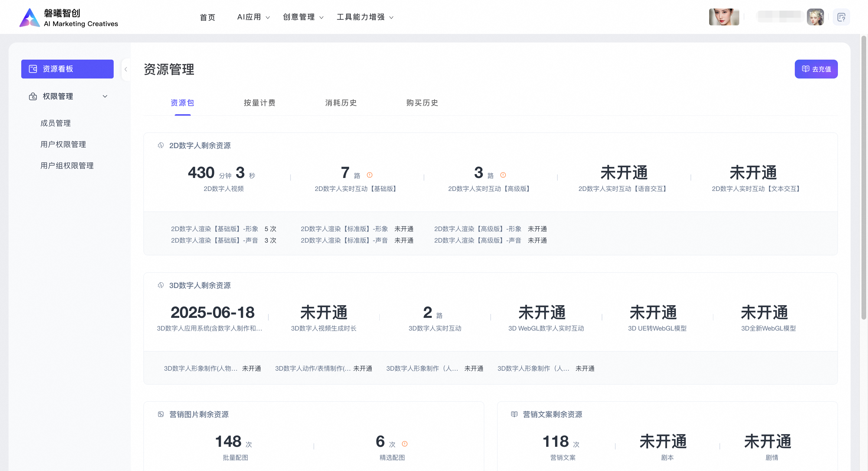The height and width of the screenshot is (471, 868).
Task: Click 2D数字人渲染【高级版】-形象 row
Action: point(491,229)
